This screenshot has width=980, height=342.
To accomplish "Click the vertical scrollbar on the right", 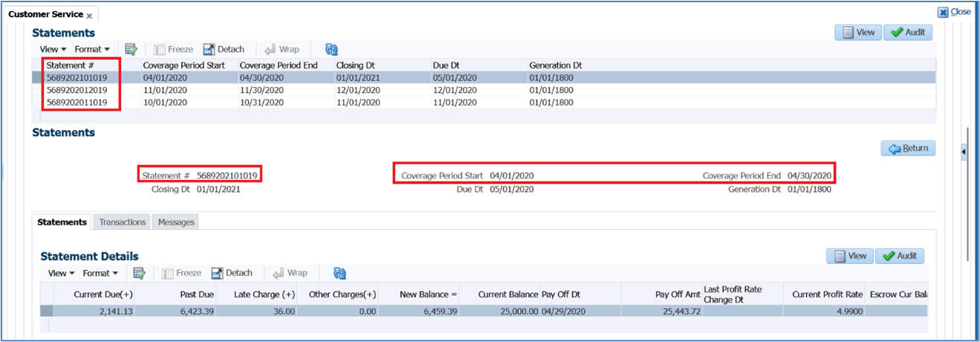I will click(x=968, y=193).
